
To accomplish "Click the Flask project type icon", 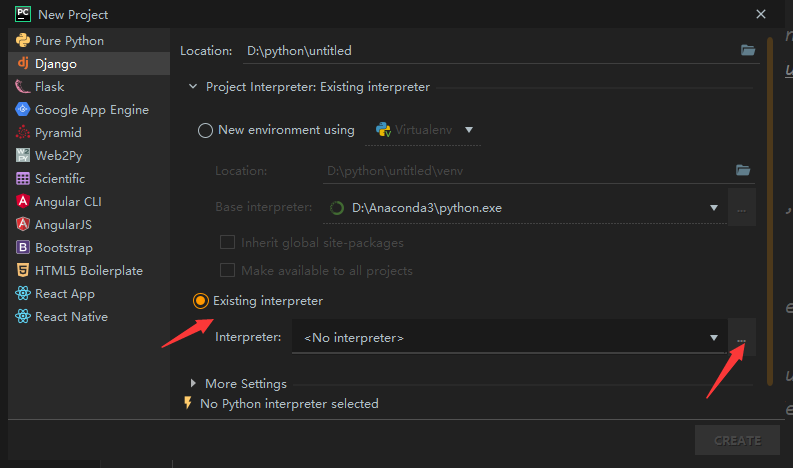I will [x=22, y=87].
